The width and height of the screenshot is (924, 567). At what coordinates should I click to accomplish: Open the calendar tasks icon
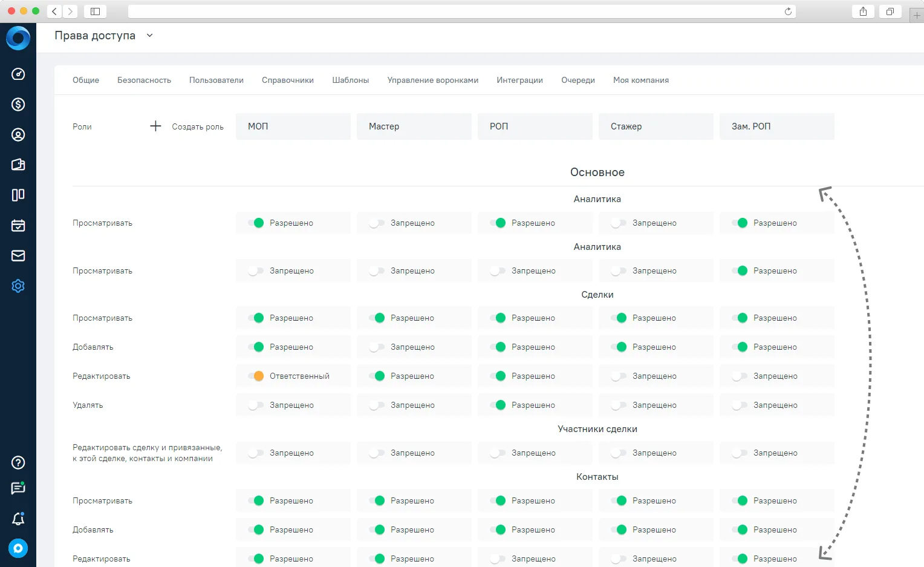pyautogui.click(x=18, y=225)
